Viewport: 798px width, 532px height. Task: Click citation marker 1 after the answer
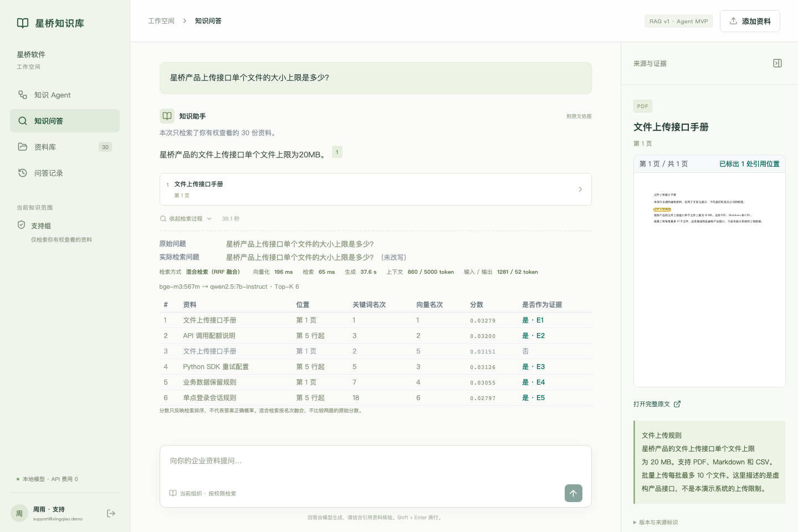point(337,152)
